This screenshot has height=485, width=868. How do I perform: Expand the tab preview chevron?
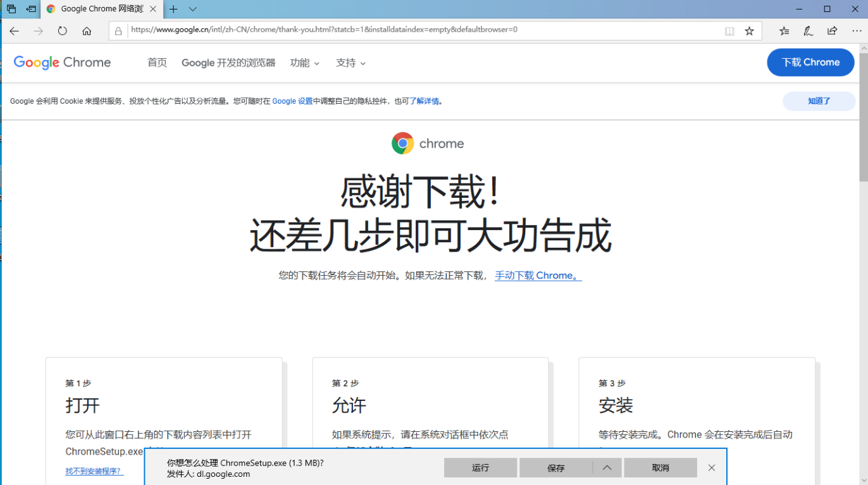pyautogui.click(x=193, y=9)
